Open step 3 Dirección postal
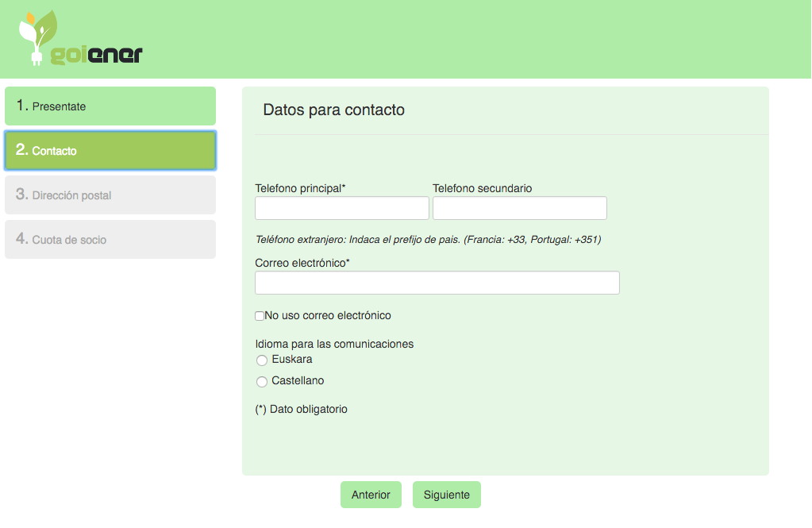 click(110, 195)
